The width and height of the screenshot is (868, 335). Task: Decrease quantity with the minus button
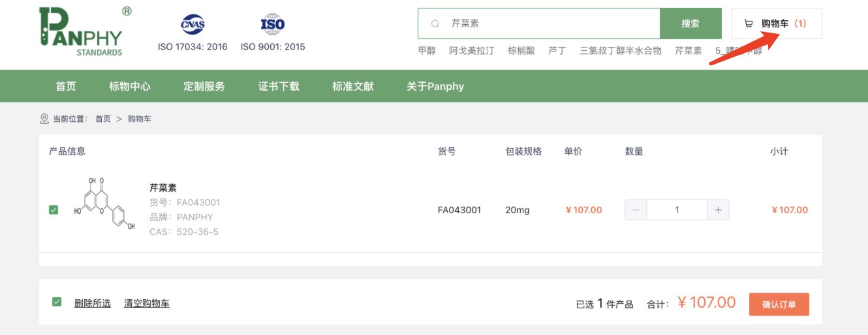(x=636, y=210)
